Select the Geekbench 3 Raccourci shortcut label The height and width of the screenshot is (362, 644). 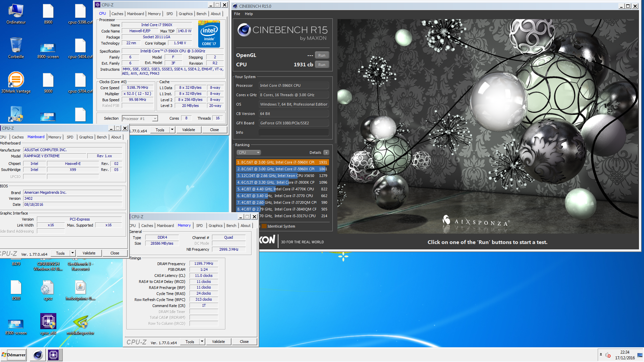(x=80, y=266)
